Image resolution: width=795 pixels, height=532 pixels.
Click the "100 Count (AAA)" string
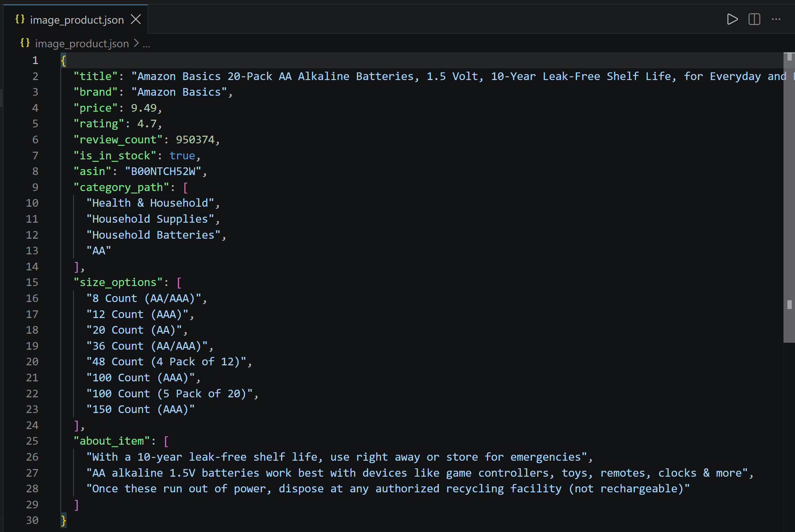[140, 378]
